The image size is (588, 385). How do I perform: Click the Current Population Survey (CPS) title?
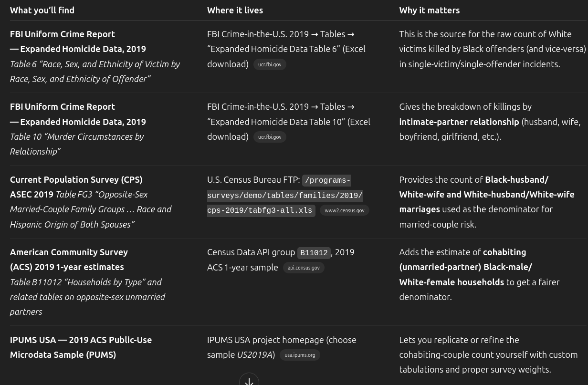(x=76, y=179)
